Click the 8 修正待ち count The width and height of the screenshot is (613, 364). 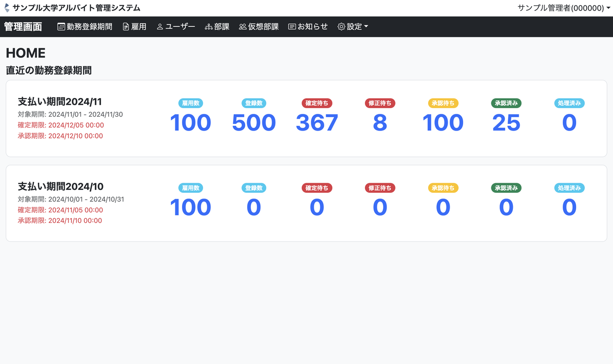380,123
